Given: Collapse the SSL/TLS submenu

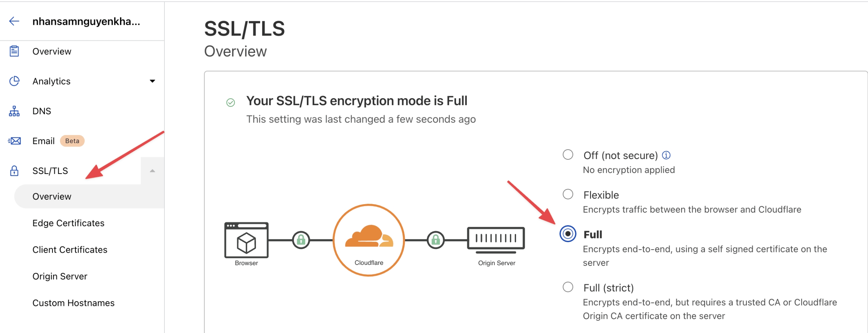Looking at the screenshot, I should point(153,171).
